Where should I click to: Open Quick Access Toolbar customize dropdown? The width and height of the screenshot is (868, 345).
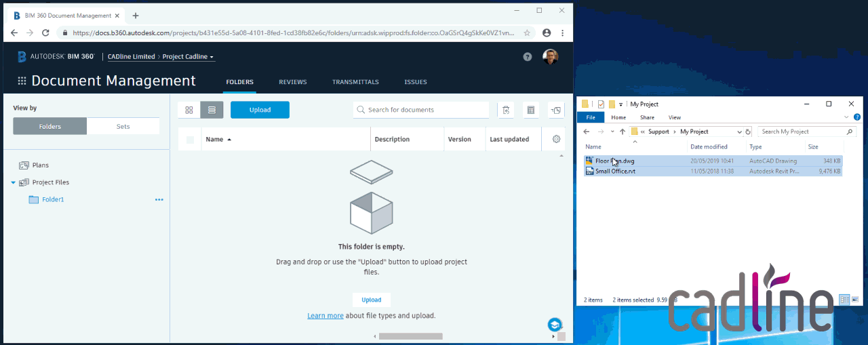click(622, 104)
